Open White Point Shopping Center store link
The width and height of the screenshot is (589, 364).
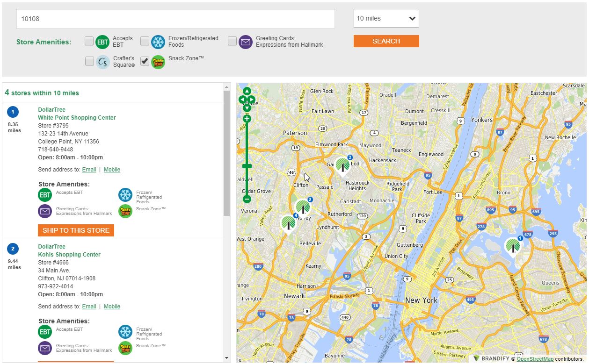[77, 118]
